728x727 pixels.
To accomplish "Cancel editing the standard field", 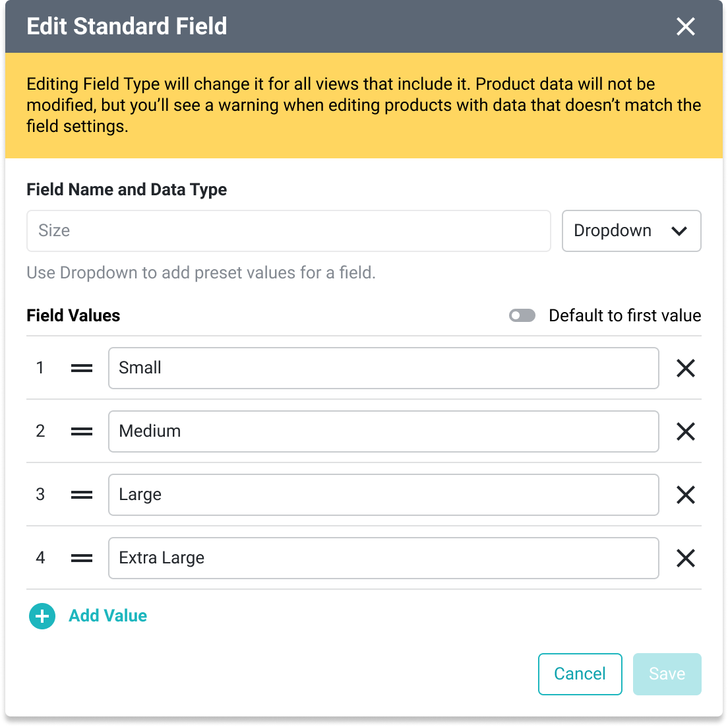I will coord(580,674).
